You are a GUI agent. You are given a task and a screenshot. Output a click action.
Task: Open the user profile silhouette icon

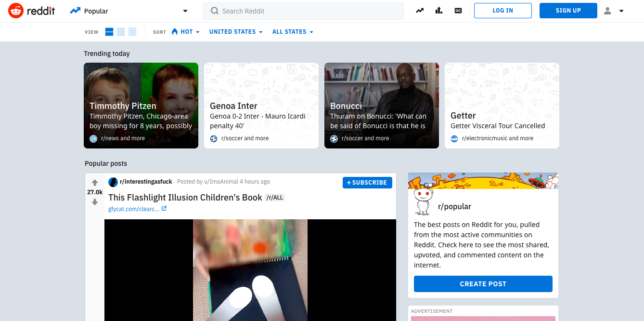pos(607,11)
